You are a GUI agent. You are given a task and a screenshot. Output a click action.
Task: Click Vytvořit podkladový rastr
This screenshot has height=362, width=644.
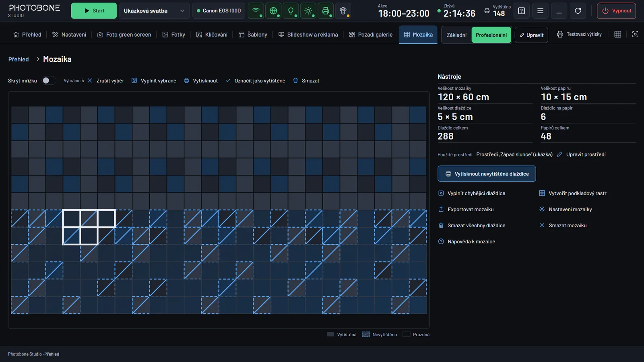(x=573, y=193)
